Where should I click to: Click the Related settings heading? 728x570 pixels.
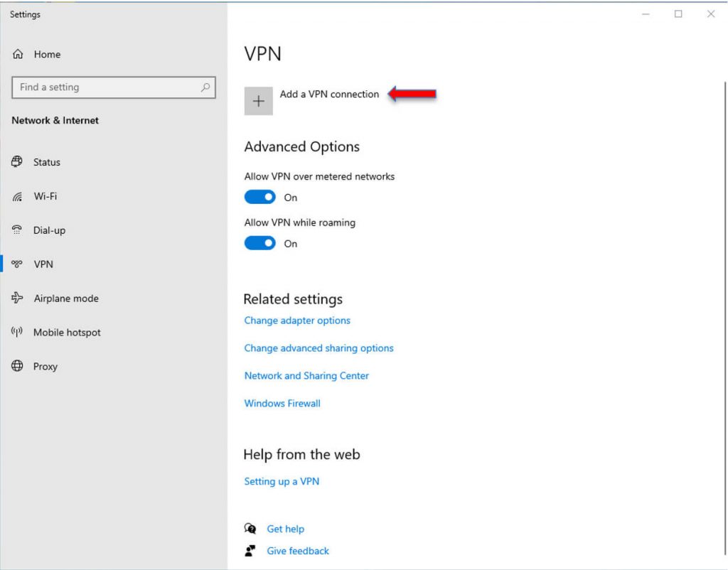click(x=293, y=299)
